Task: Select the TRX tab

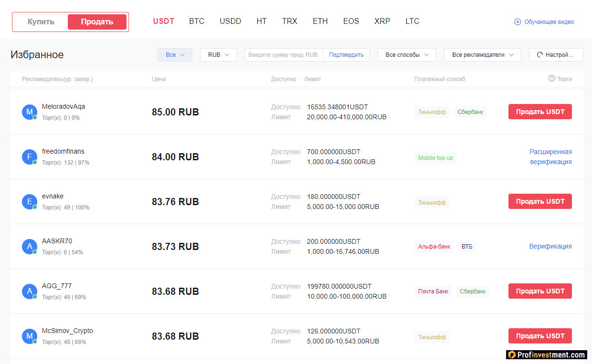Action: point(290,21)
